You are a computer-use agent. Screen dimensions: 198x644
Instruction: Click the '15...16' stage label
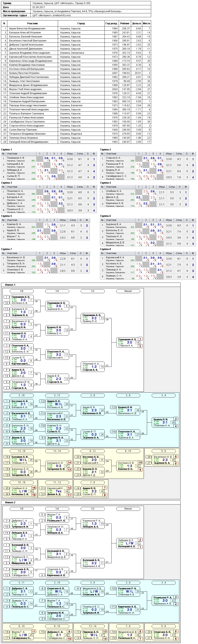22,482
